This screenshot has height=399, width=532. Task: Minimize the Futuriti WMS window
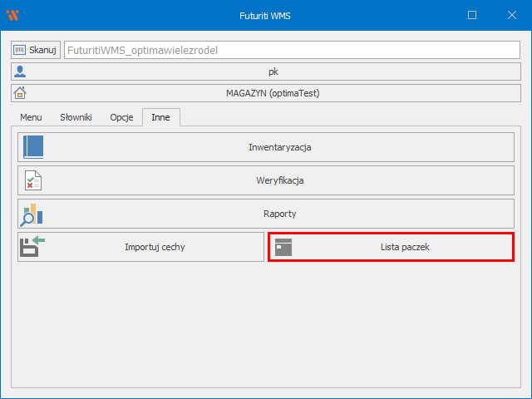(434, 15)
